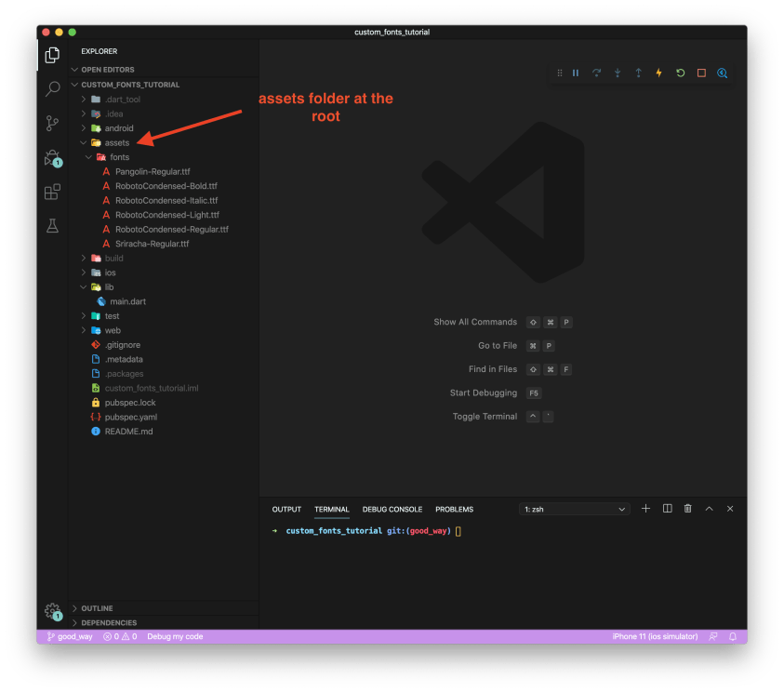Image resolution: width=784 pixels, height=692 pixels.
Task: Close the terminal panel
Action: 729,509
